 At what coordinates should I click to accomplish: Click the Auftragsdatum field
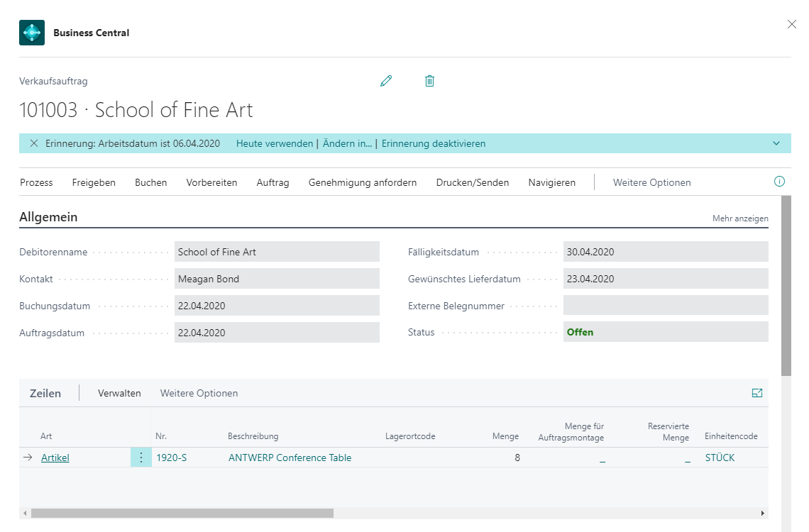tap(277, 333)
